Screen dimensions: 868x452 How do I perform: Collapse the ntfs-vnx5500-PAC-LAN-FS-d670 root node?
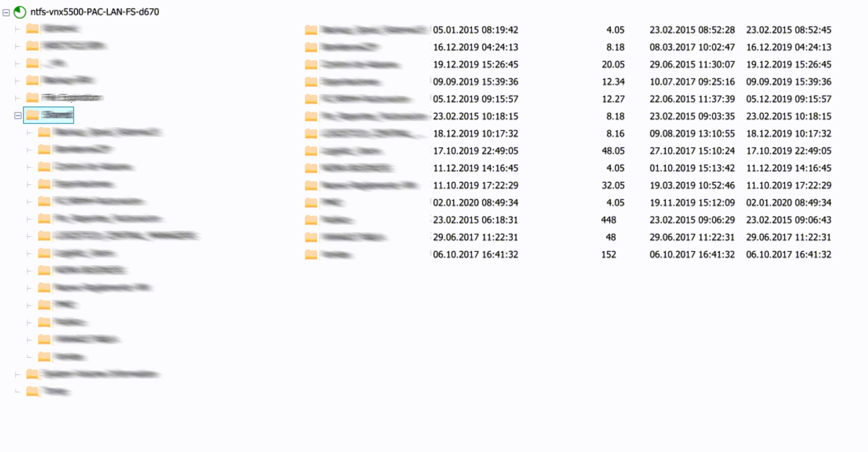tap(6, 13)
